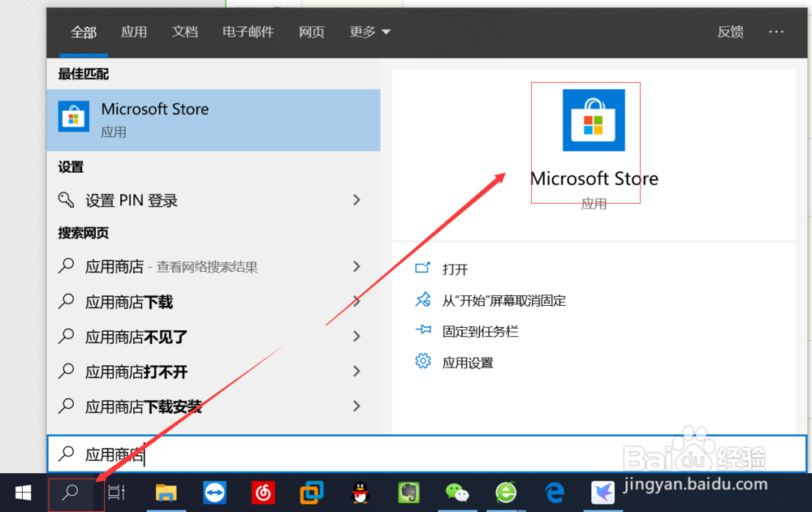Expand the 应用商店打不开 suggestion chevron
812x512 pixels.
pos(356,372)
